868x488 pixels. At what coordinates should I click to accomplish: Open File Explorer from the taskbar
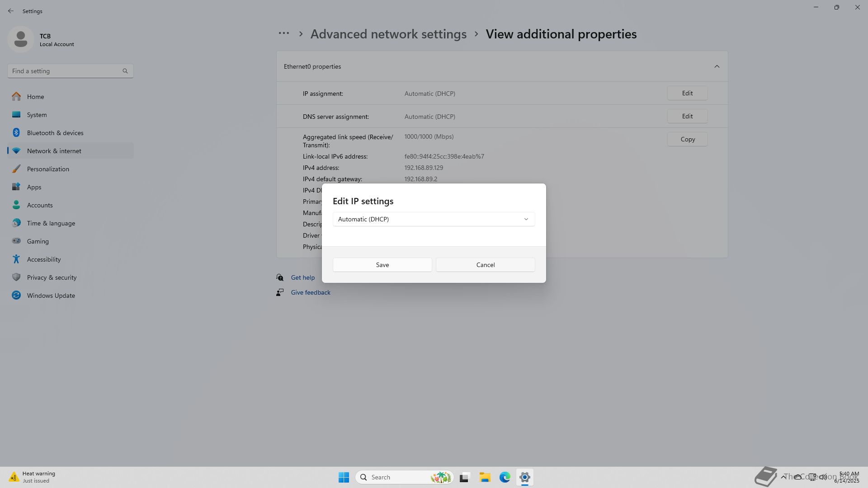(x=485, y=477)
